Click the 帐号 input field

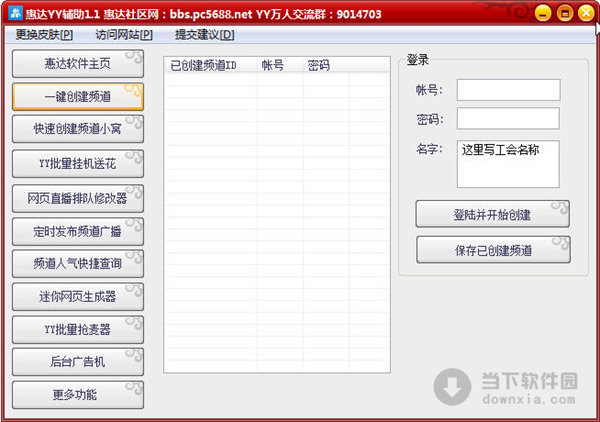tap(509, 90)
